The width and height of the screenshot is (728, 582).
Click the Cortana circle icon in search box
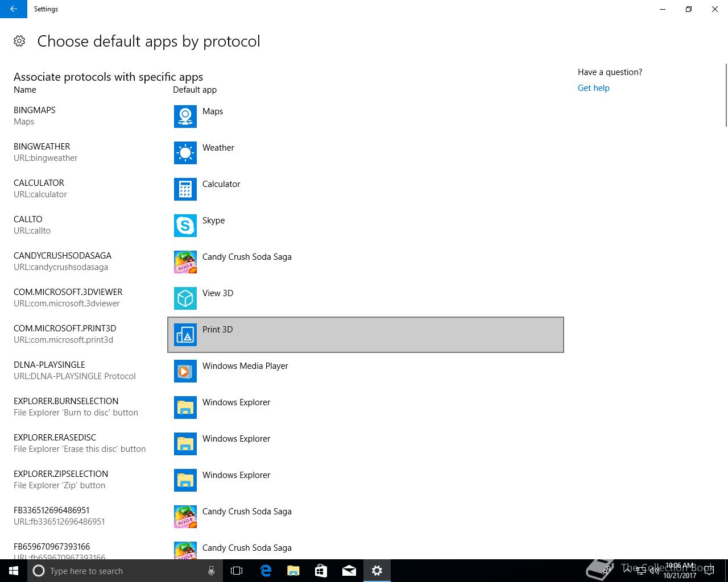(39, 571)
